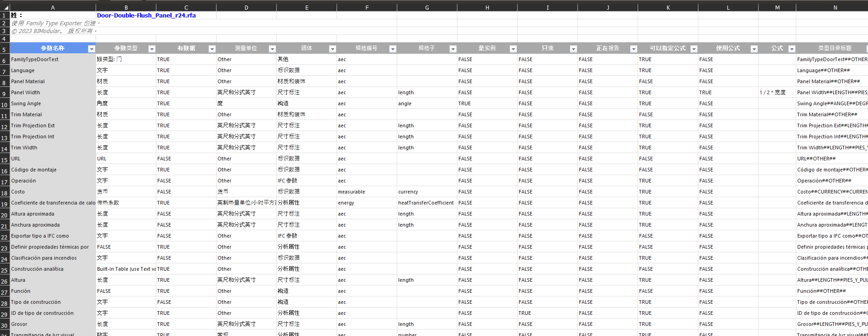The width and height of the screenshot is (868, 336).
Task: Select row 19 header
Action: [x=5, y=203]
